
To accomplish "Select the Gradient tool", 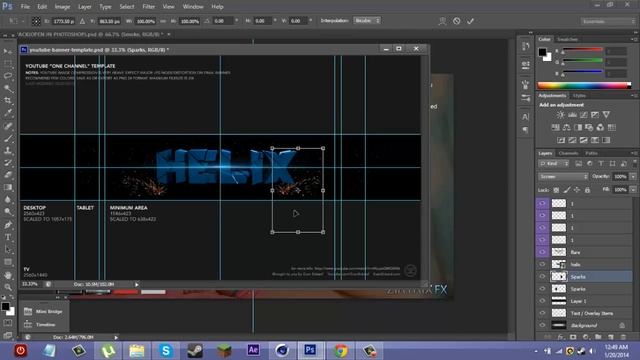I will coord(7,187).
